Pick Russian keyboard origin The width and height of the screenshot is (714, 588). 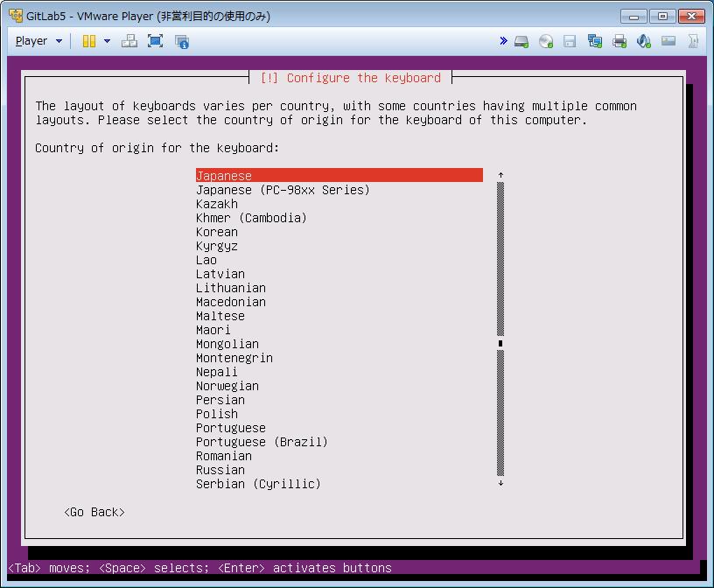pos(220,470)
